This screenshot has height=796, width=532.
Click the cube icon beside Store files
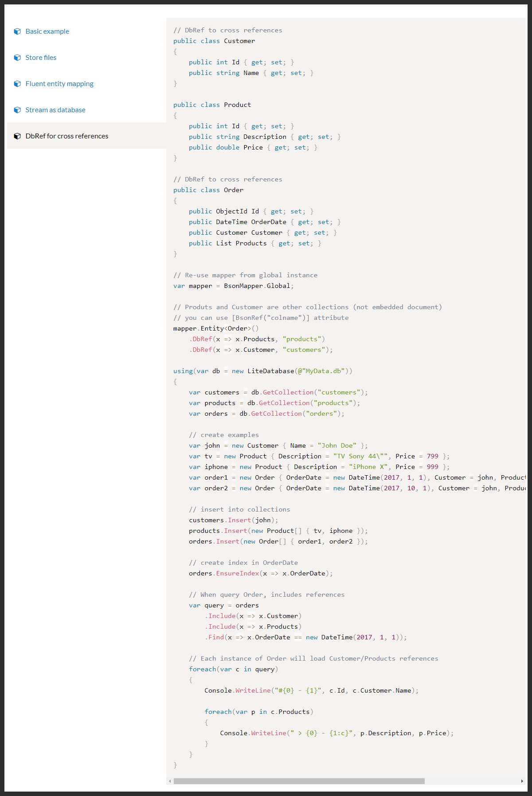(17, 58)
